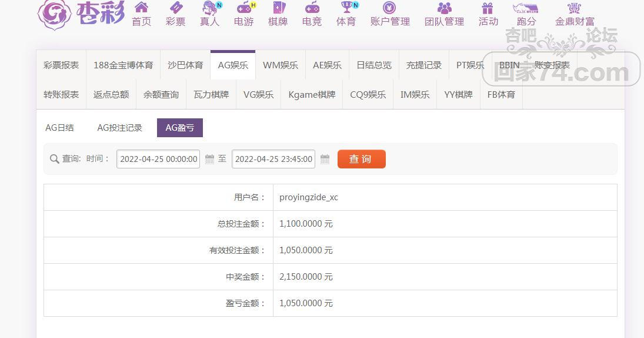This screenshot has width=644, height=338.
Task: Open the 彩票 lottery ticket icon
Action: tap(176, 7)
